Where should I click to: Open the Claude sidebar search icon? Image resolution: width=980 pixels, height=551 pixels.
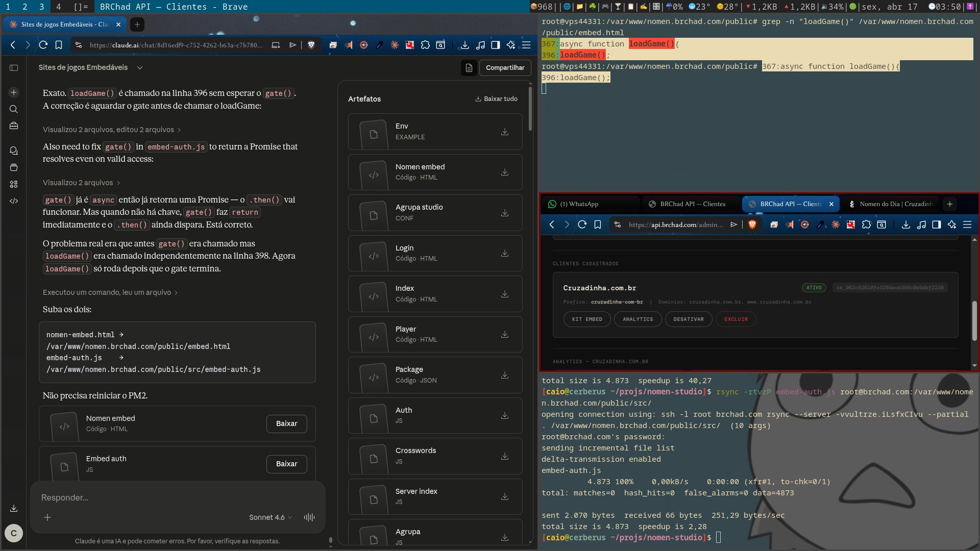point(14,109)
